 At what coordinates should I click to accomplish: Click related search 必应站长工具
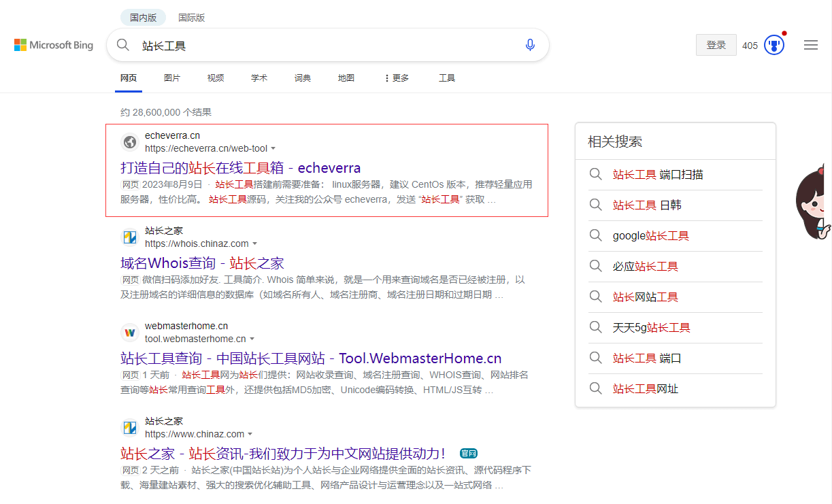pos(645,267)
